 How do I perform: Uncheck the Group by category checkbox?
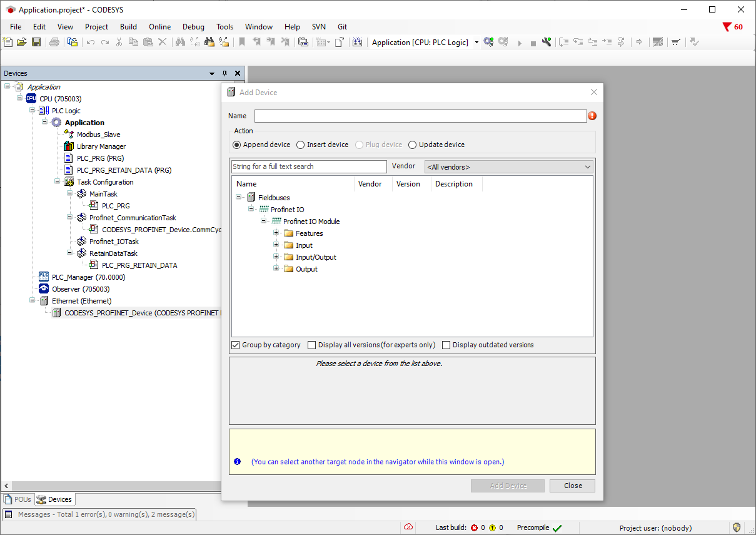tap(236, 345)
